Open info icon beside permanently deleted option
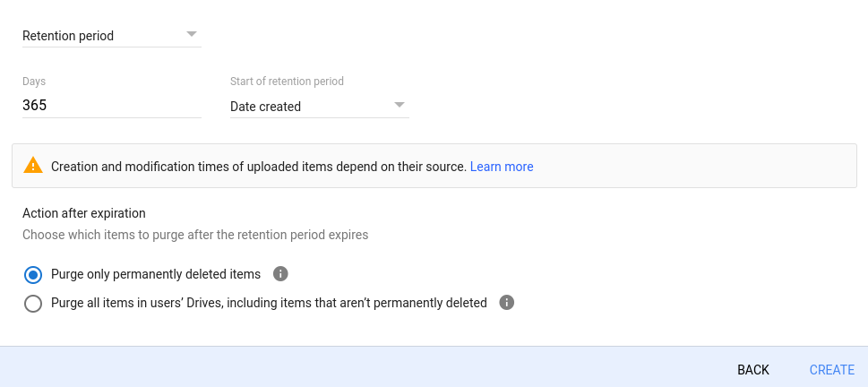This screenshot has height=387, width=868. (280, 274)
